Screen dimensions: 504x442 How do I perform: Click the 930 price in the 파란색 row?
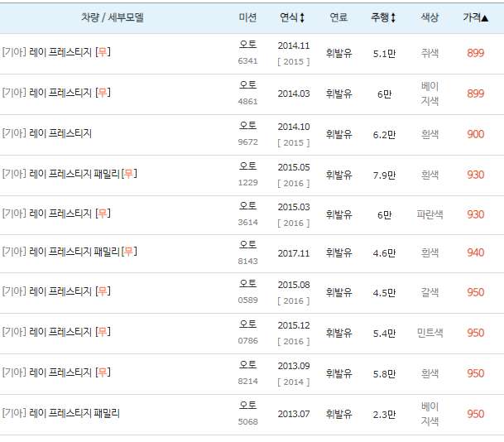[475, 214]
